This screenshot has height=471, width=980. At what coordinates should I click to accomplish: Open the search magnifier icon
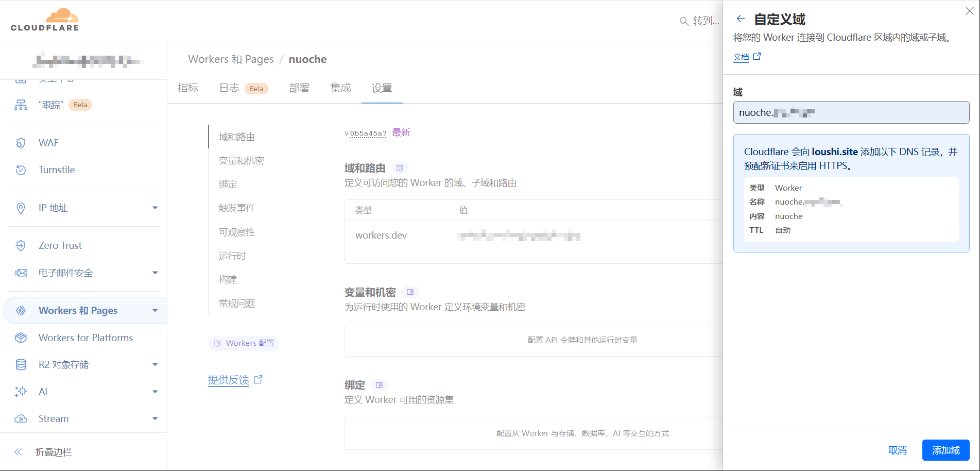point(684,21)
